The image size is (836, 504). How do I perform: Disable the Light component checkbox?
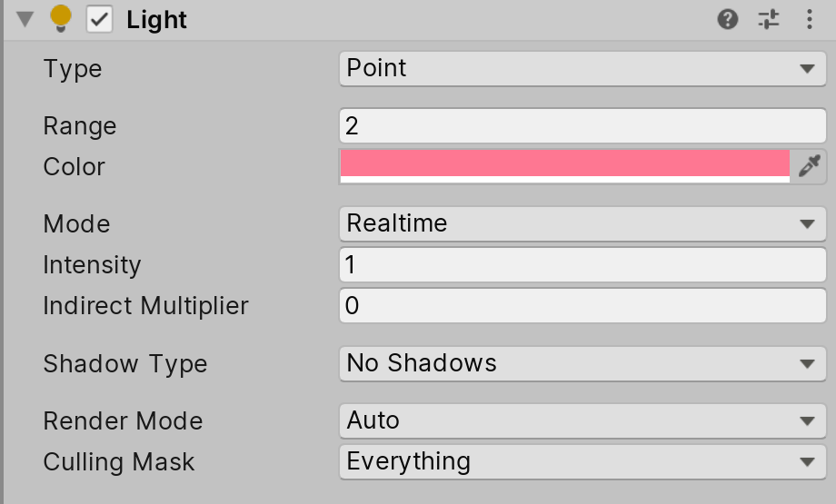[x=99, y=19]
